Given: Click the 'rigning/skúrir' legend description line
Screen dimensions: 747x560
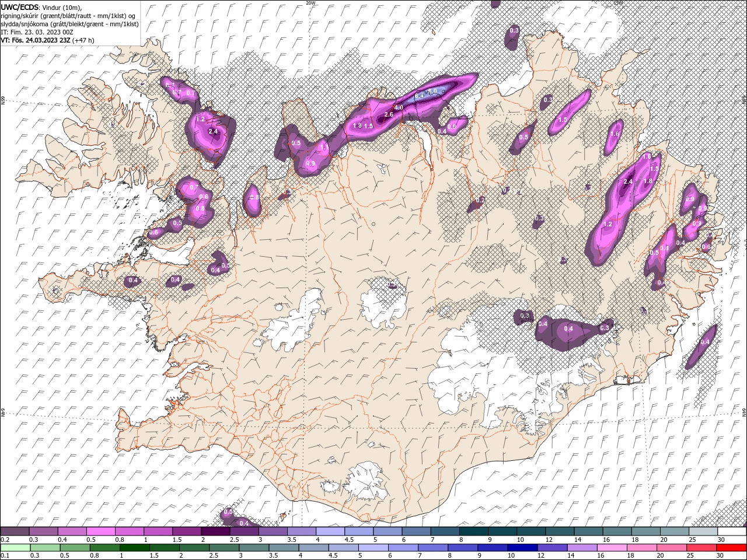Looking at the screenshot, I should click(68, 15).
